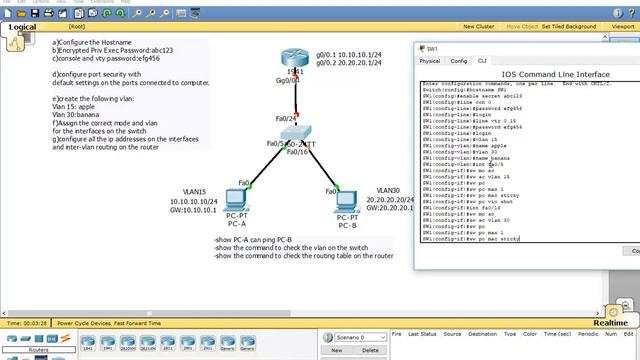The height and width of the screenshot is (360, 640).
Task: Click the workspace horizontal scrollbar thumb
Action: pos(149,313)
